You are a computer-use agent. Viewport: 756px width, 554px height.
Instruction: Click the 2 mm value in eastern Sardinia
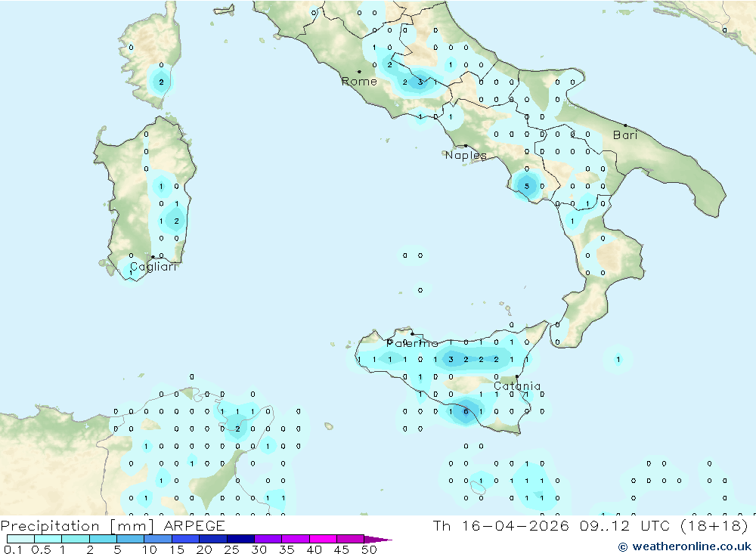pos(176,221)
